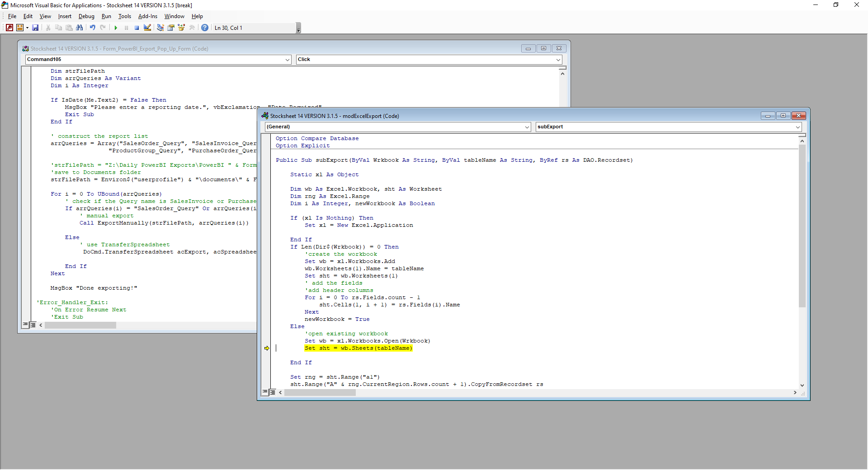868x470 pixels.
Task: Click Full Module View button in modExcelExport window
Action: click(273, 392)
